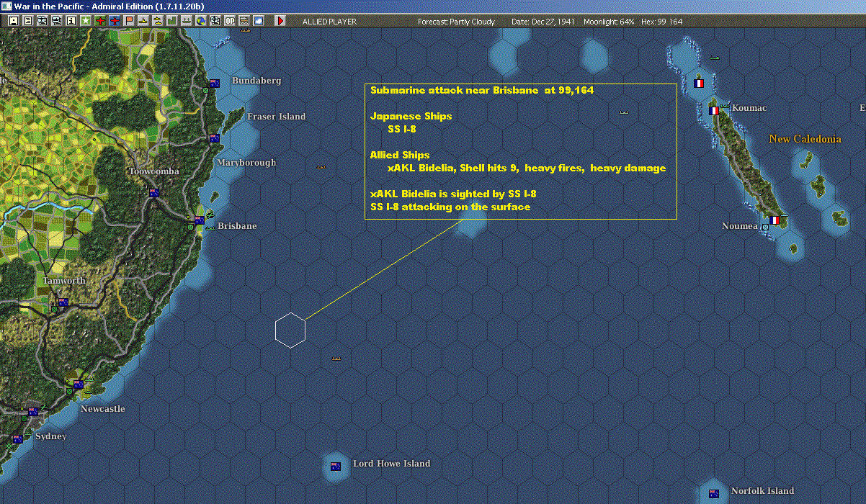The image size is (866, 504).
Task: Click the French flag island north of Koumac
Action: (698, 84)
